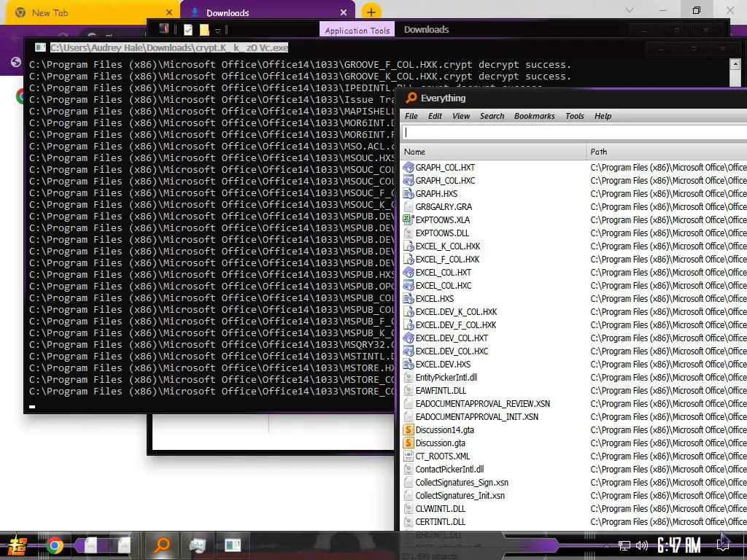Close the Downloads Chrome tab

point(344,12)
